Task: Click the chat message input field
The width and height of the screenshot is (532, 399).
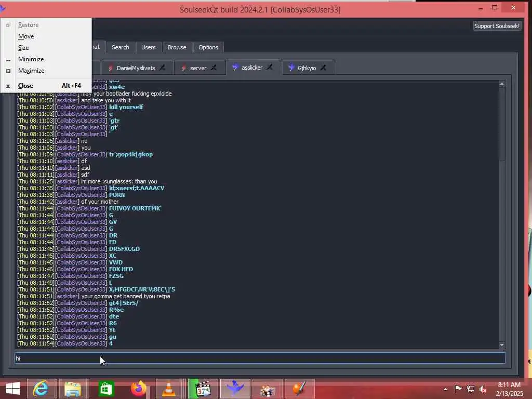Action: click(260, 358)
